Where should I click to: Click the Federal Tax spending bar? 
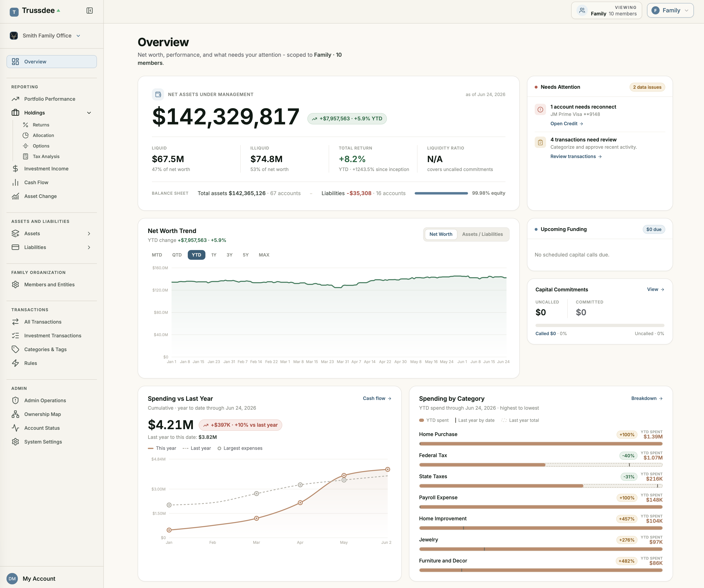pyautogui.click(x=541, y=465)
